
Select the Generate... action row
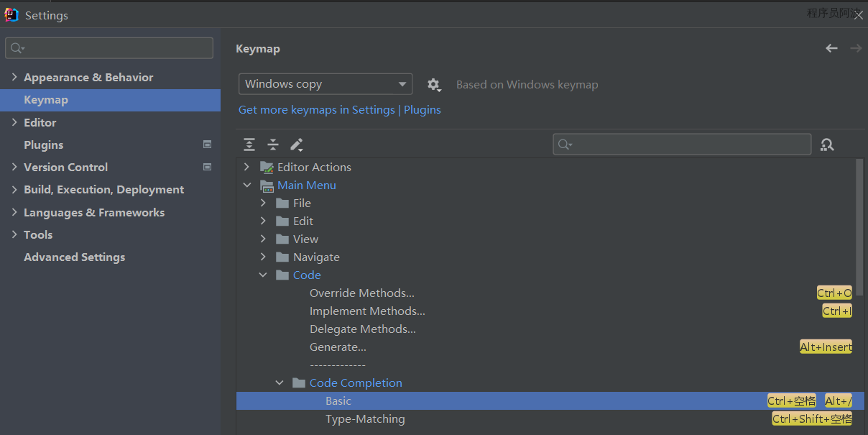point(338,347)
